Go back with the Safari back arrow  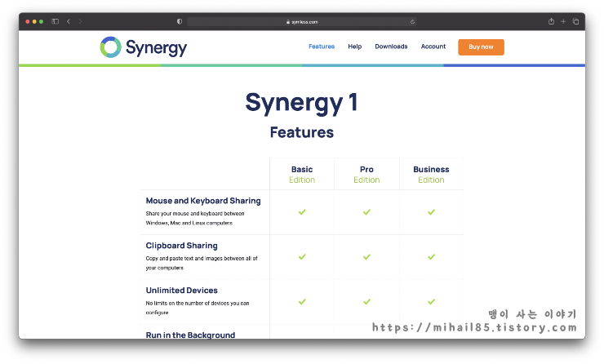[69, 21]
